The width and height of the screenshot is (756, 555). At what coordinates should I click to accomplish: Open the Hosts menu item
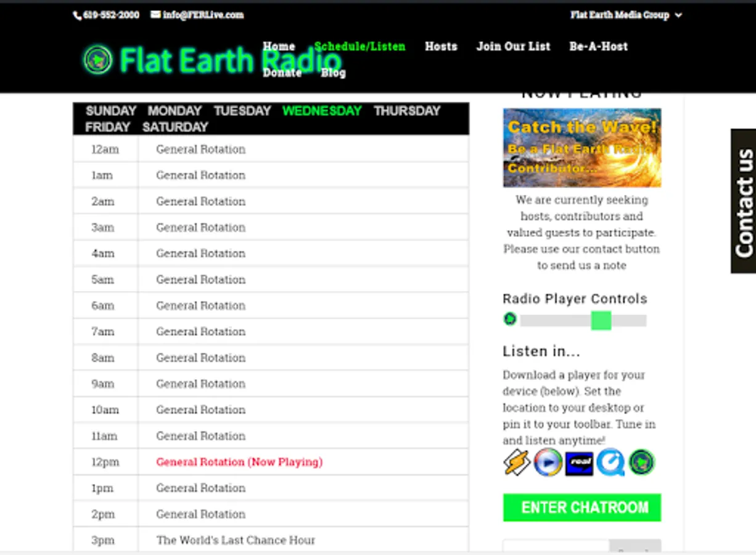coord(441,46)
